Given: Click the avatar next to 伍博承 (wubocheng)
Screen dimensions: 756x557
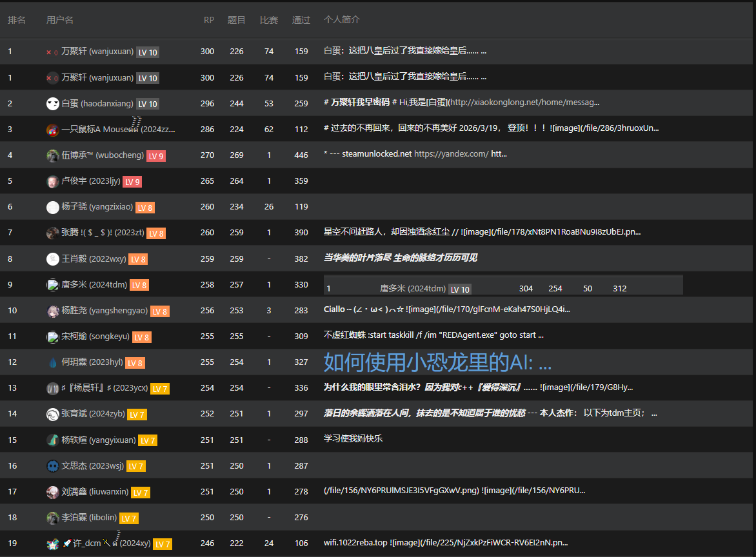Looking at the screenshot, I should [52, 155].
